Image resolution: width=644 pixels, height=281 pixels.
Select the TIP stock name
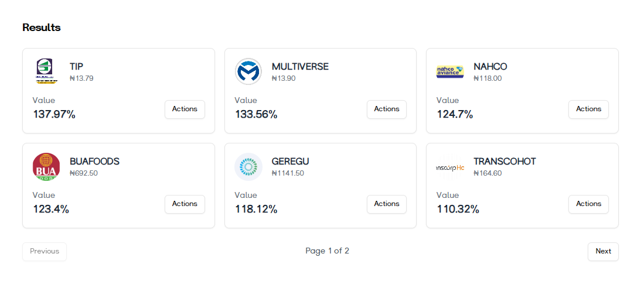point(77,67)
